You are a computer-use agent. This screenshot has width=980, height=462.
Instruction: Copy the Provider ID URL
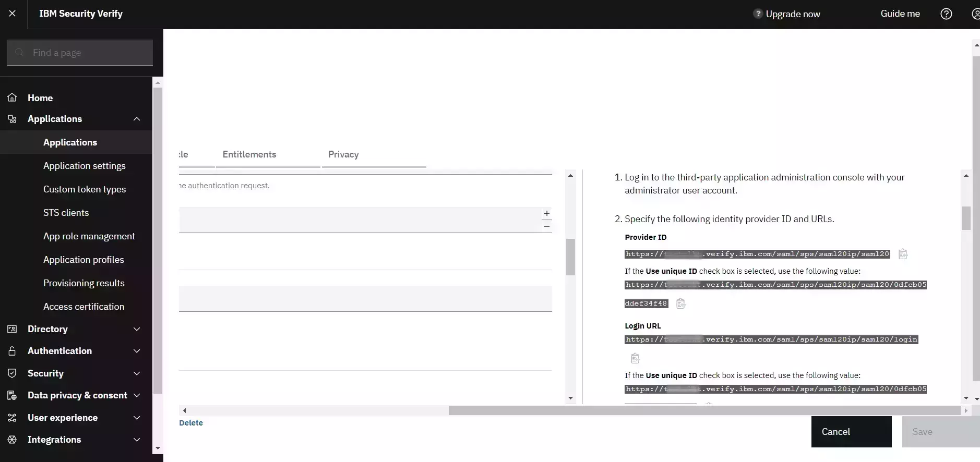(x=903, y=254)
